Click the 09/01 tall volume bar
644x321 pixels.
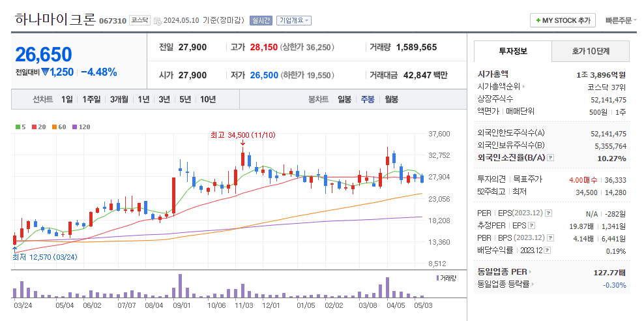[180, 286]
